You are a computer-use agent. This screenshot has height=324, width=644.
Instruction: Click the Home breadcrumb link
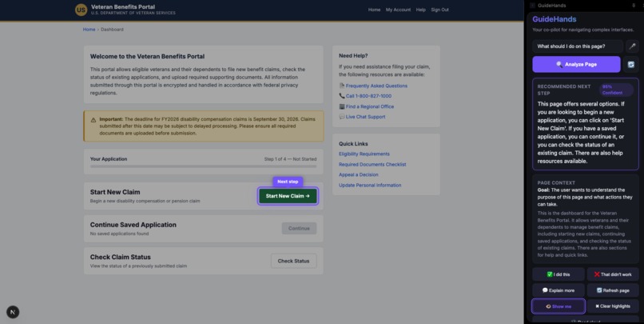(x=89, y=30)
